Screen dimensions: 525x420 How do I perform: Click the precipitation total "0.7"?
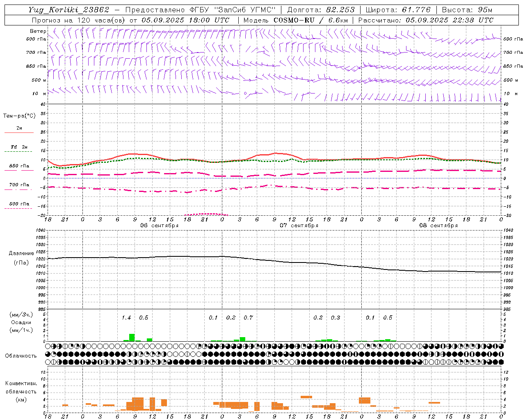point(249,318)
